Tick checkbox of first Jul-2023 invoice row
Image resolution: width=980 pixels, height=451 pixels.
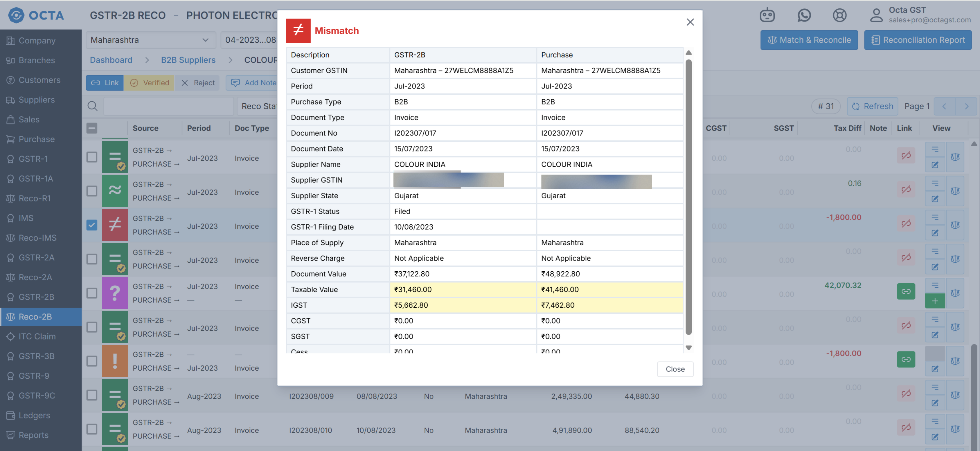[92, 157]
